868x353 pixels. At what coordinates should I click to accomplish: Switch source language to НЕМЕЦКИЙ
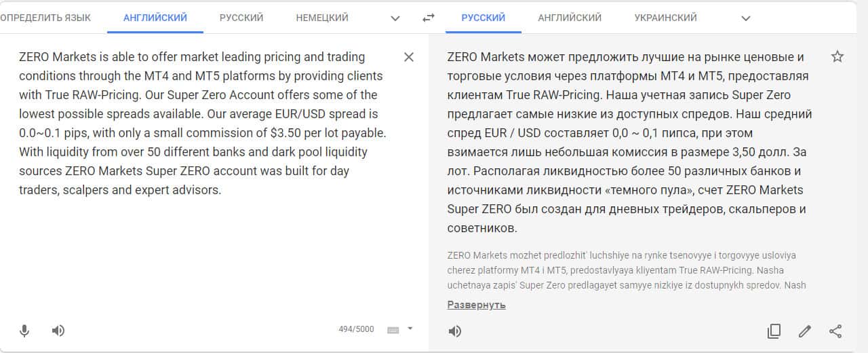coord(322,18)
